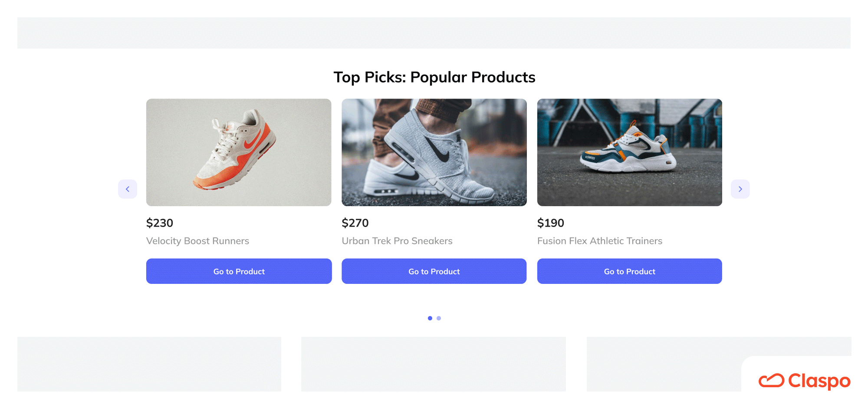868x408 pixels.
Task: Click the previous slide arrow icon
Action: click(128, 189)
